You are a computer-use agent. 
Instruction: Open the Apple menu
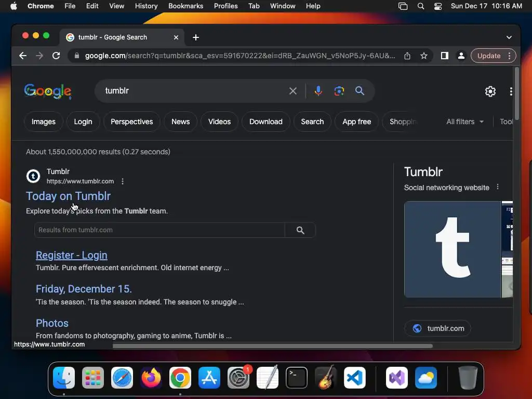(14, 6)
